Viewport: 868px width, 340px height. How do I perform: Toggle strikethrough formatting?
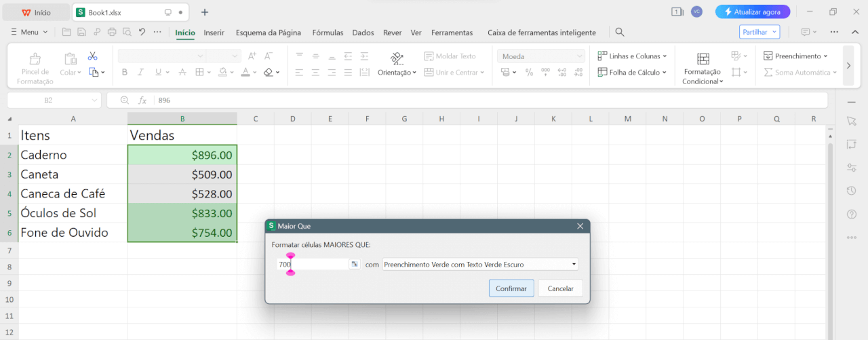click(x=182, y=72)
